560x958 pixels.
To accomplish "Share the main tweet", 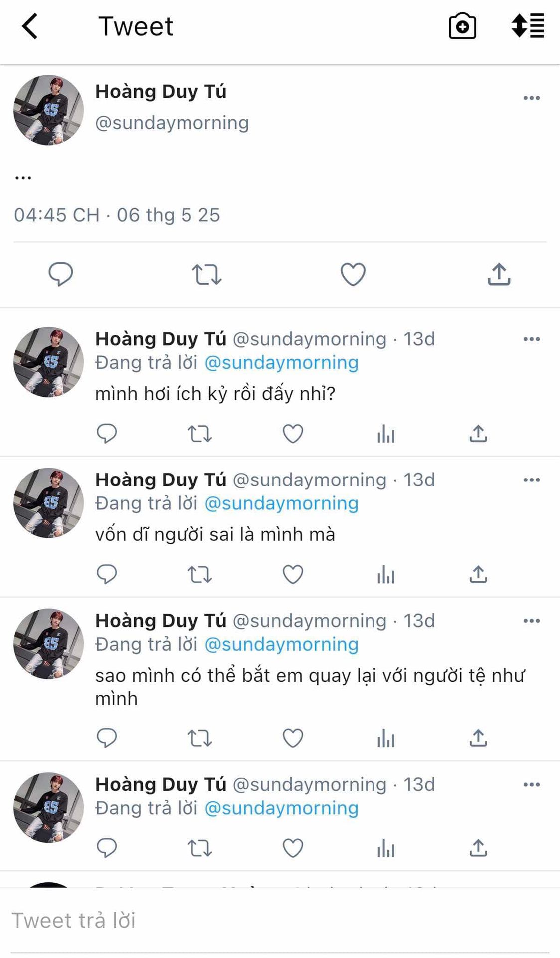I will (499, 274).
